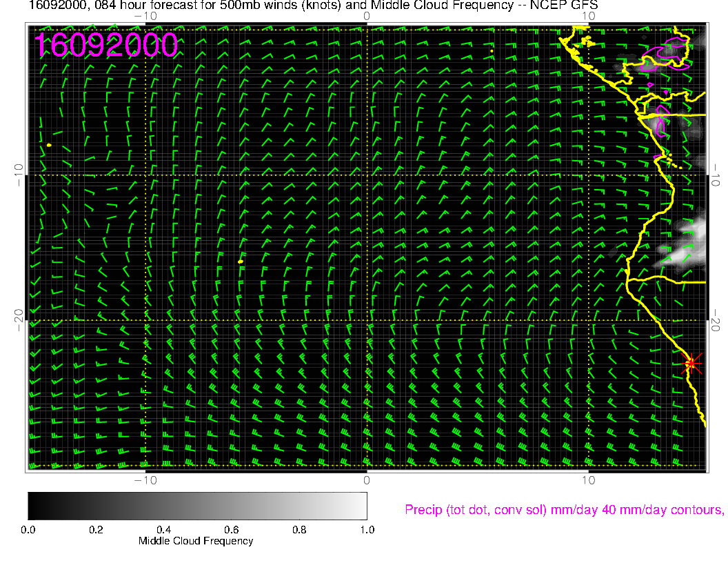Select the white end of the cloud colorbar
This screenshot has height=563, width=728.
(x=360, y=506)
